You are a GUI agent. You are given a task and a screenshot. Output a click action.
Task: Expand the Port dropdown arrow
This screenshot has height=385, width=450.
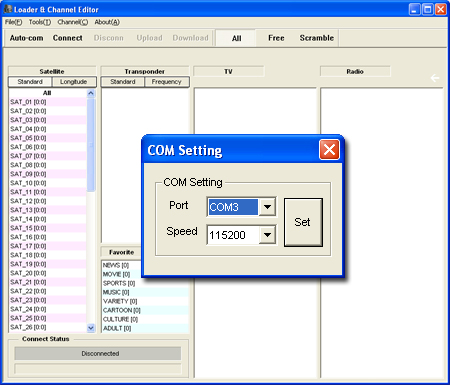click(x=267, y=207)
